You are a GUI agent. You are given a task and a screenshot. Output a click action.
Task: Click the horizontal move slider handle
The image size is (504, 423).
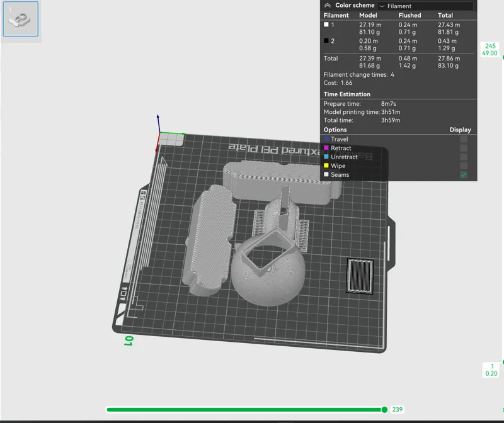[384, 410]
